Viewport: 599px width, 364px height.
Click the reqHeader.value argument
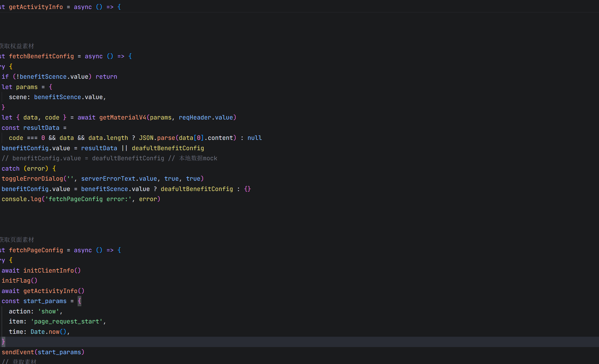206,117
